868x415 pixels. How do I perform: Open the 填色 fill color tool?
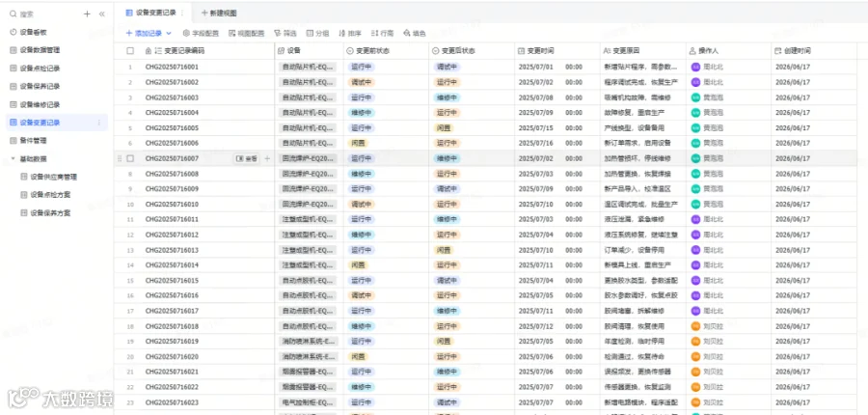(415, 33)
